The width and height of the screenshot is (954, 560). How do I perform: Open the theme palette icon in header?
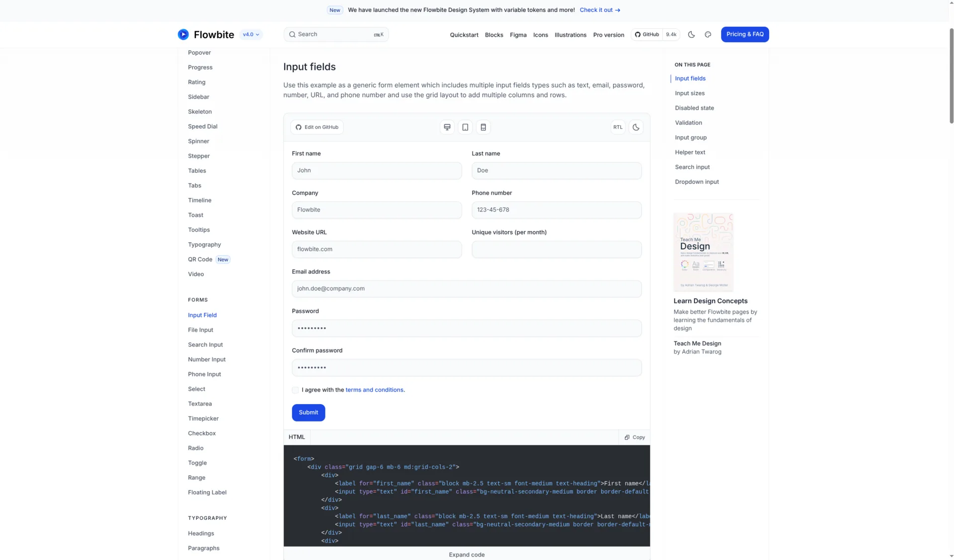click(x=708, y=34)
